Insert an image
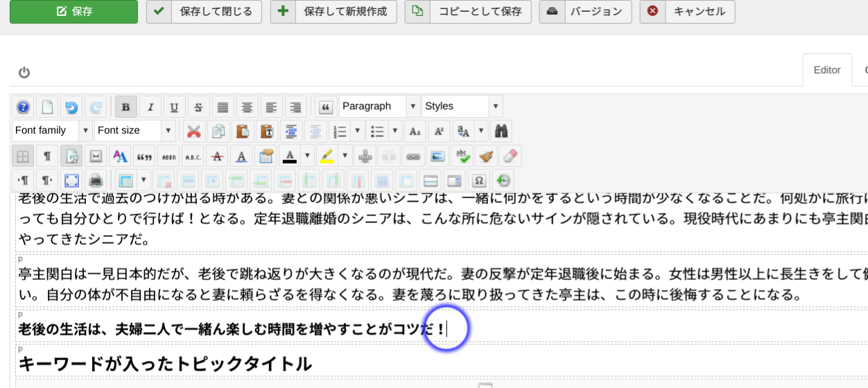The width and height of the screenshot is (868, 388). tap(437, 156)
